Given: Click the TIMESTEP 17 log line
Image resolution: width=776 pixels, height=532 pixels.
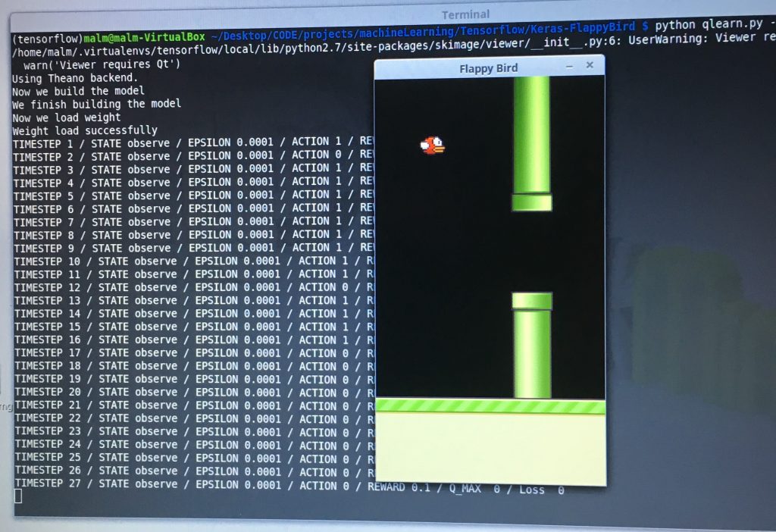Looking at the screenshot, I should click(194, 353).
